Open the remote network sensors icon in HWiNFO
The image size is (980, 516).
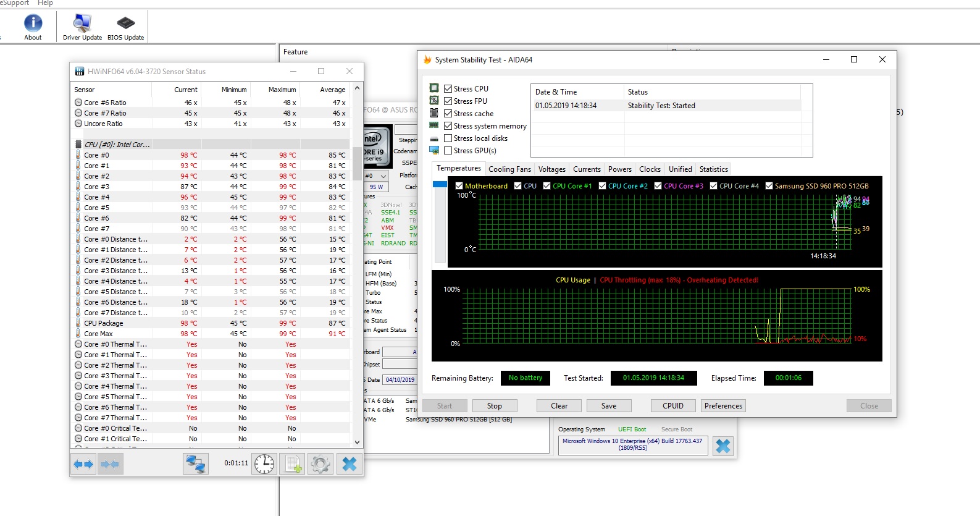(x=196, y=463)
